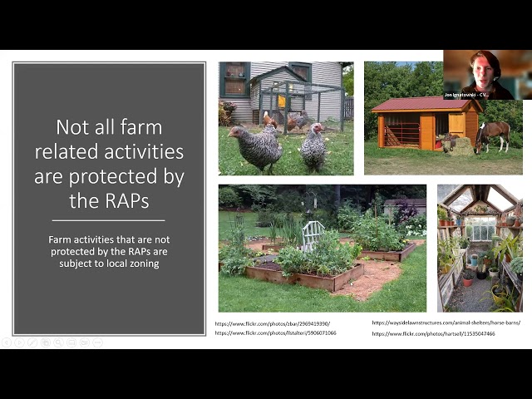532x399 pixels.
Task: Click the chickens in yard photo
Action: (x=285, y=118)
